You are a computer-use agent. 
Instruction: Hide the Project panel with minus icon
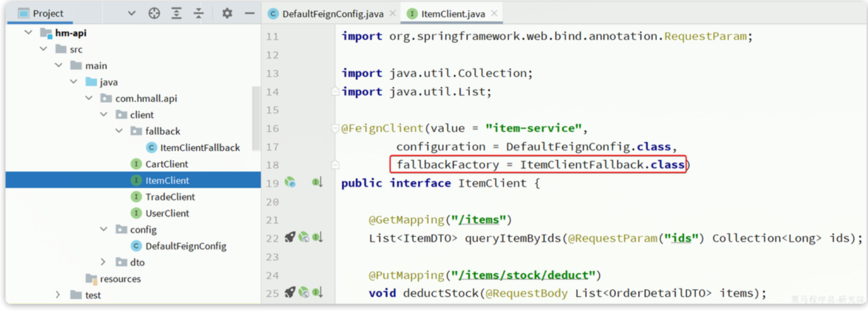(x=250, y=13)
